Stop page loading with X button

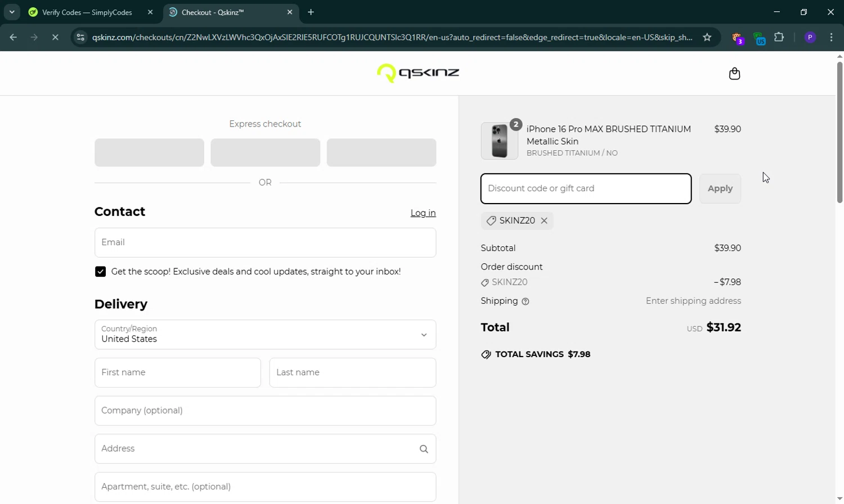click(55, 37)
